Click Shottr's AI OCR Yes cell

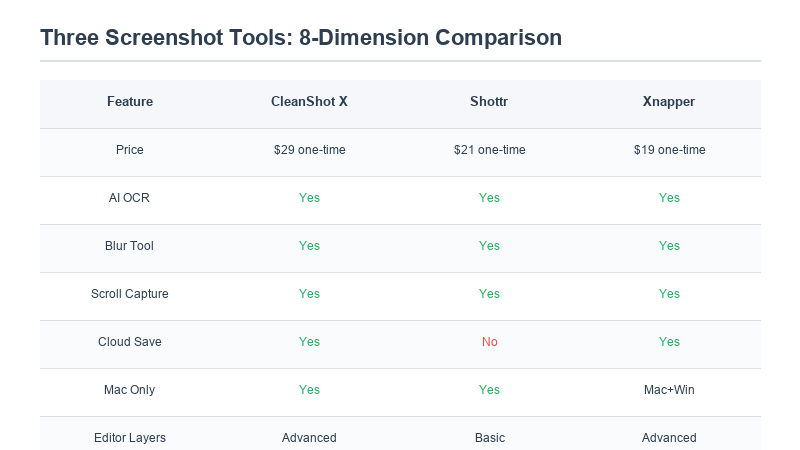tap(489, 197)
